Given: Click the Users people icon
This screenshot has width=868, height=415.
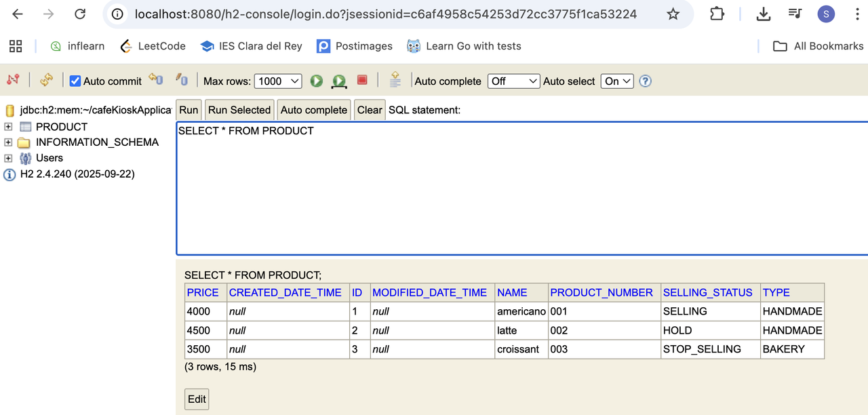Looking at the screenshot, I should 26,158.
